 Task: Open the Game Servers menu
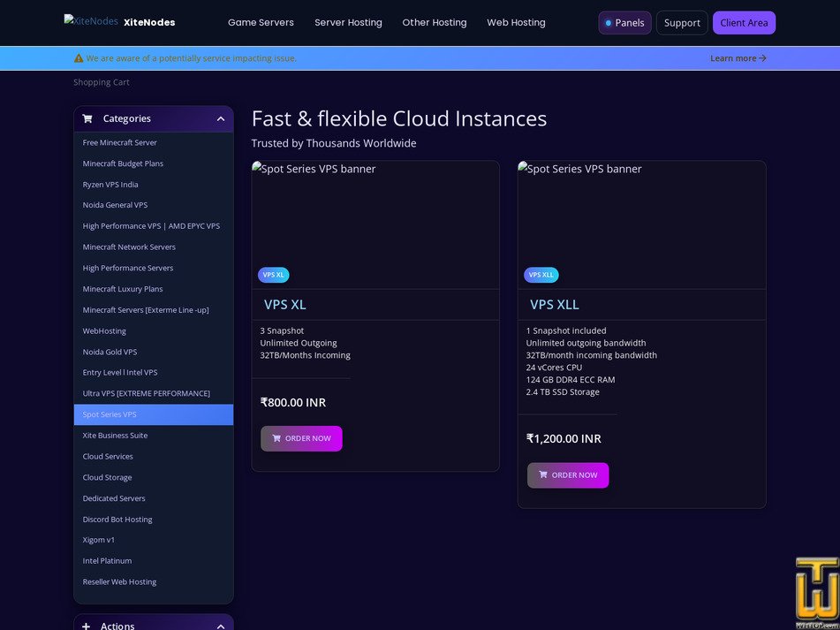coord(261,22)
